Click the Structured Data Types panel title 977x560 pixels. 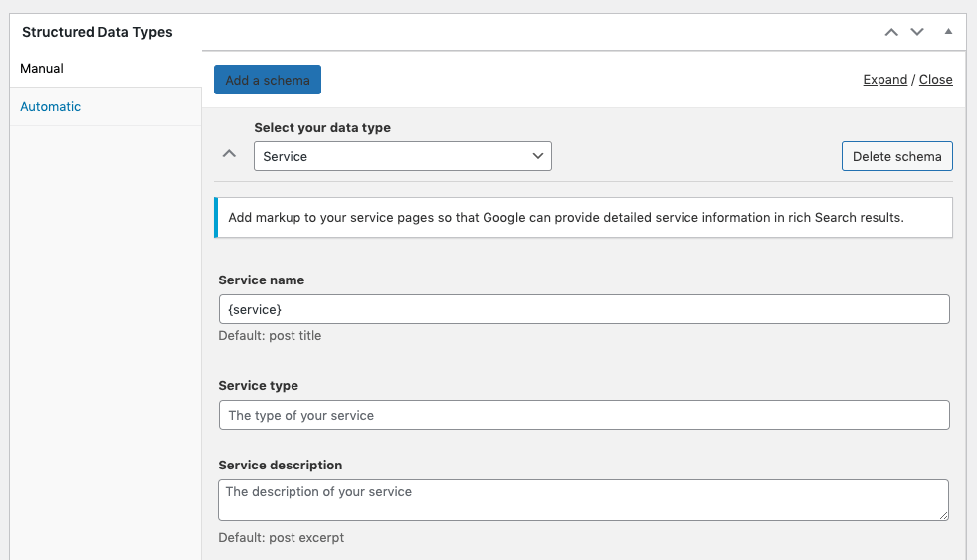click(98, 32)
